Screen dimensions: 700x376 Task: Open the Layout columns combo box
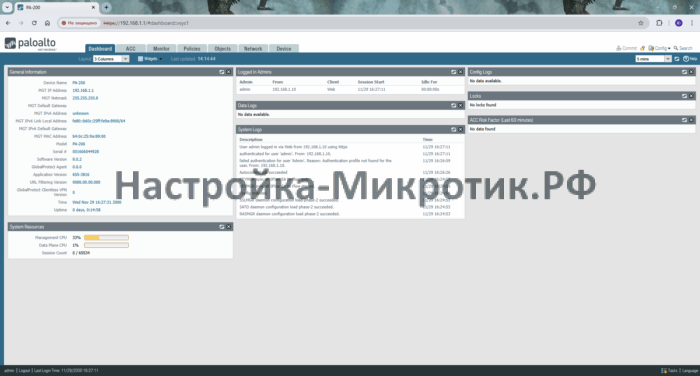[x=111, y=59]
